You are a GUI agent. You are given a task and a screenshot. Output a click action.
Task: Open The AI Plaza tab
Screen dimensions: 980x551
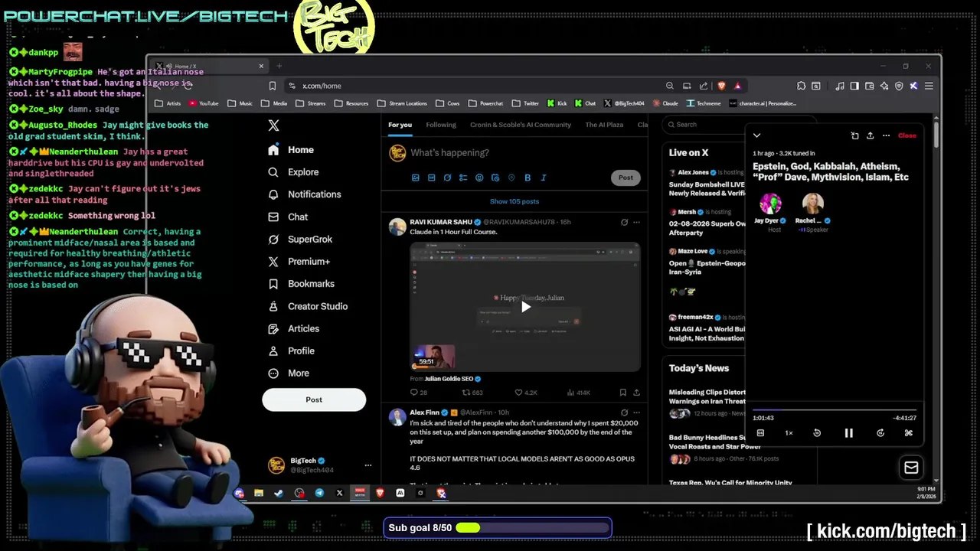tap(604, 125)
